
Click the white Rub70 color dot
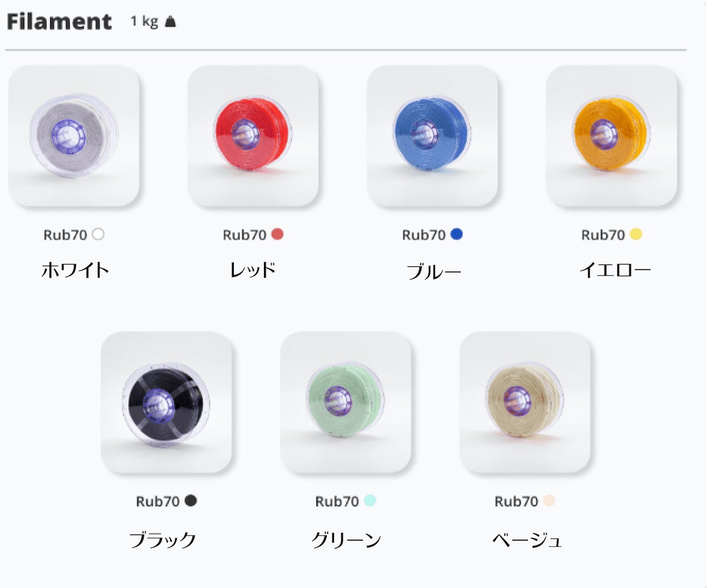(98, 234)
